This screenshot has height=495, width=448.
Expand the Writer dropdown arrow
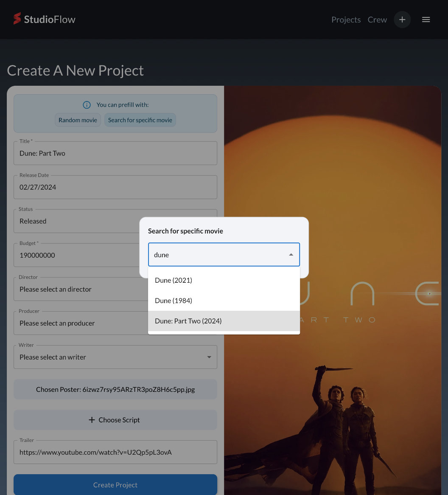(209, 357)
